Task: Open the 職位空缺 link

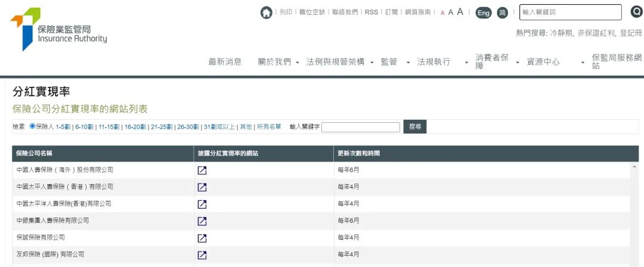Action: (312, 13)
